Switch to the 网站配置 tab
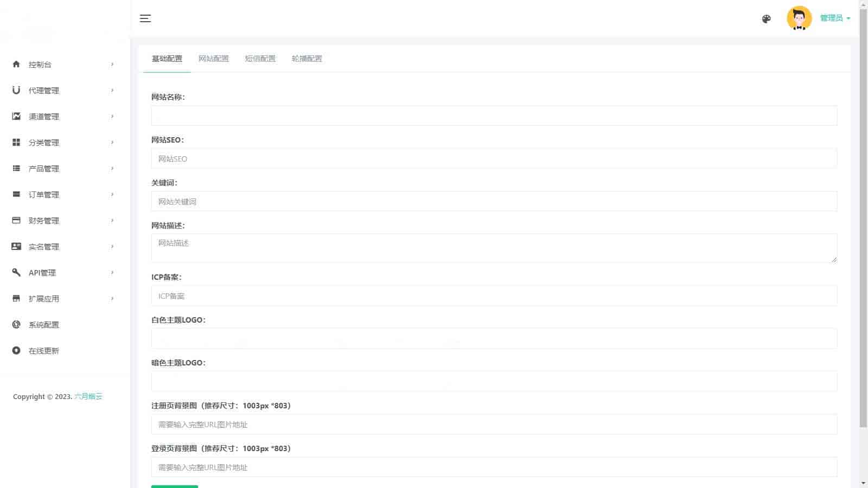Screen dimensions: 868x488 [213, 59]
